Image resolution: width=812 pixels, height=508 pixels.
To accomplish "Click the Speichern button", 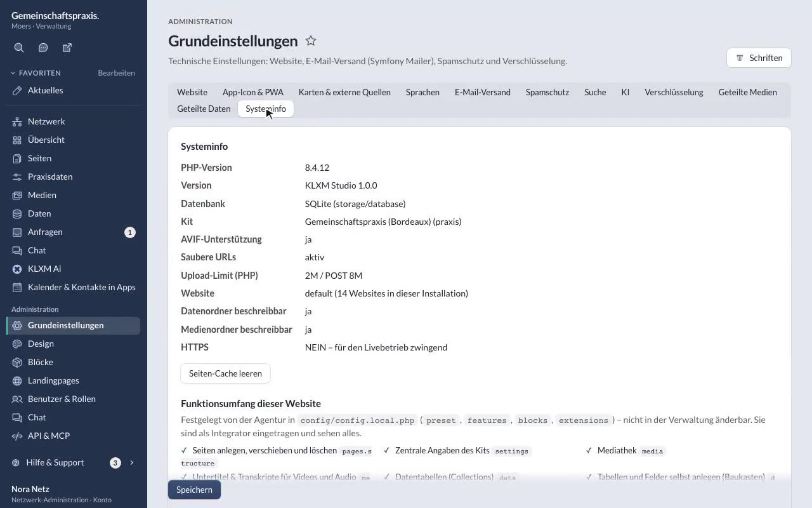I will point(194,490).
